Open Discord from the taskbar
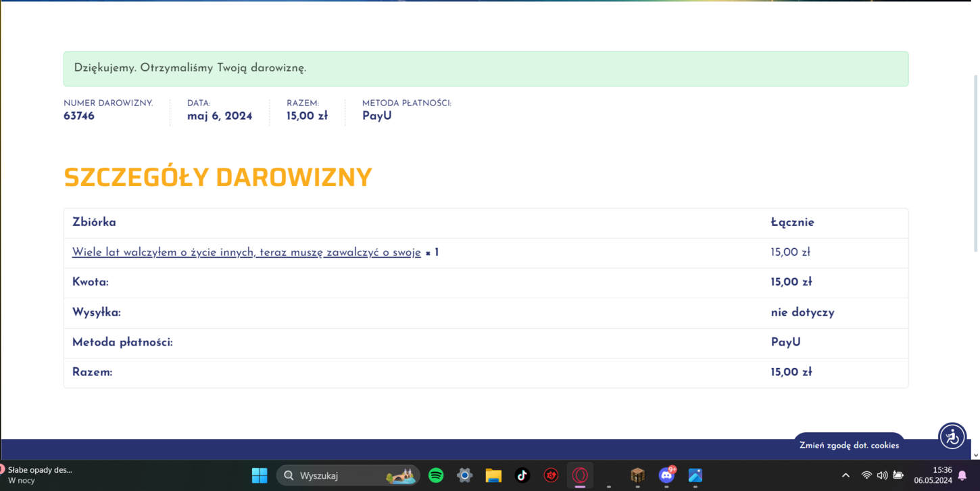Screen dimensions: 980x491 666,475
